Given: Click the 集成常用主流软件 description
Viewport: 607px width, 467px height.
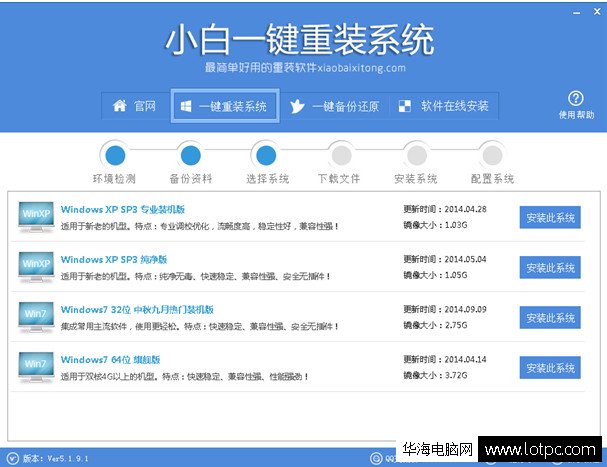Looking at the screenshot, I should [200, 326].
